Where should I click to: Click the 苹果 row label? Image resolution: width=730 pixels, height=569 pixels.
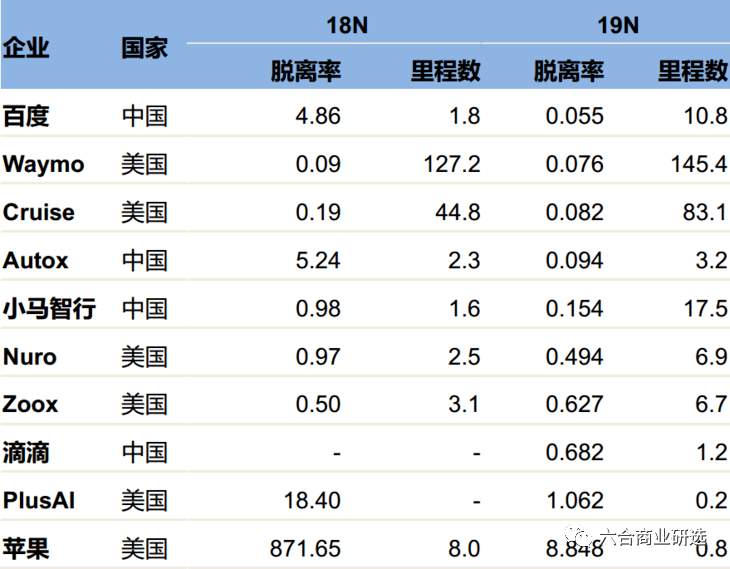pos(26,549)
